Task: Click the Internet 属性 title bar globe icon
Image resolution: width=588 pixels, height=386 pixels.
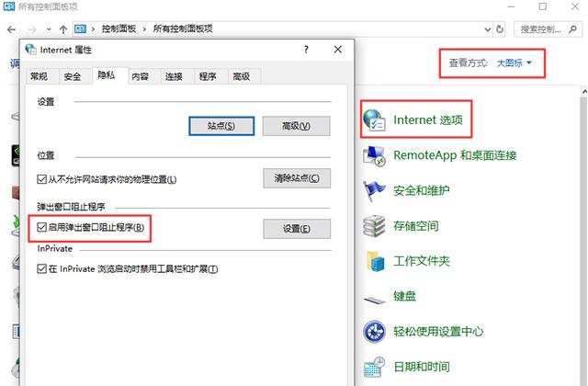Action: click(31, 49)
